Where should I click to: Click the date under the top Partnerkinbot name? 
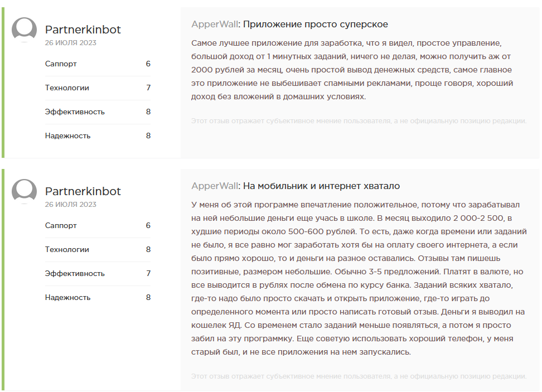[71, 43]
